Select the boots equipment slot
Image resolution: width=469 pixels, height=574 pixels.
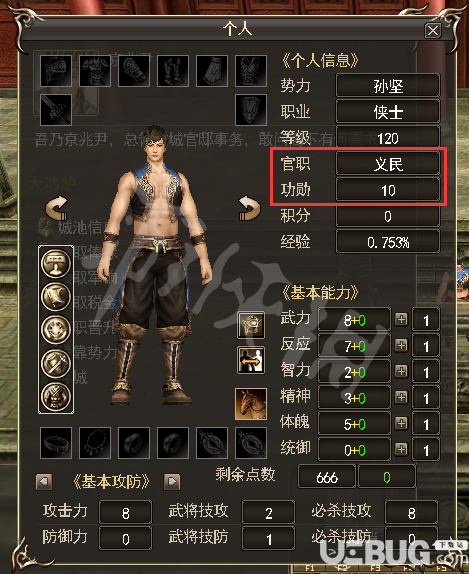173,71
